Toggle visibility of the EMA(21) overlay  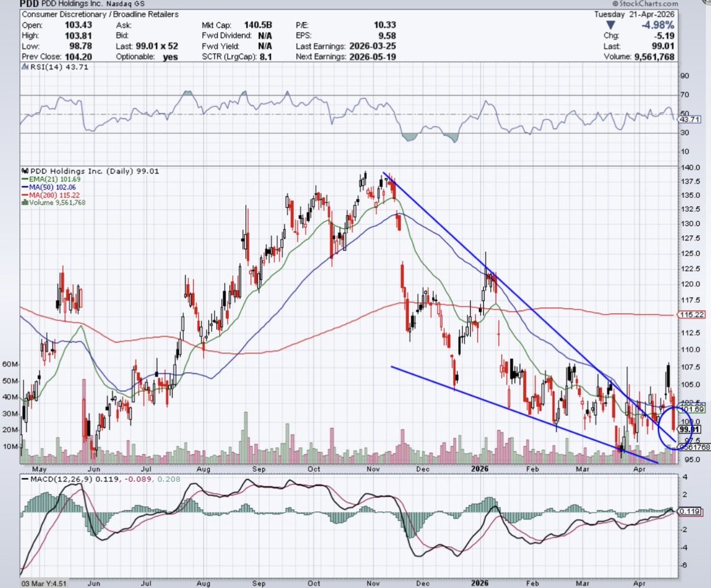point(24,178)
